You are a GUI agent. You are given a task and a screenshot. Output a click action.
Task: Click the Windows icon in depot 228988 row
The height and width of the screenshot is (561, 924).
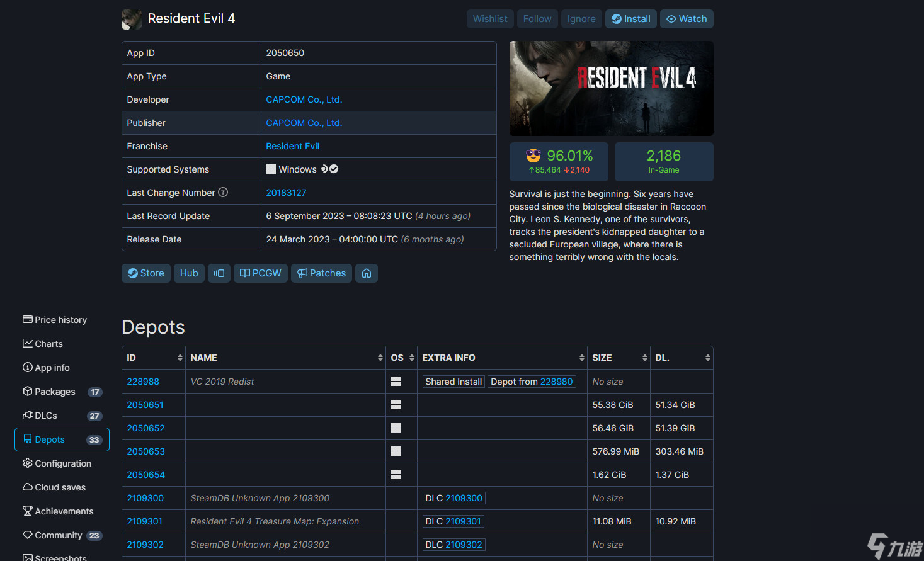(x=396, y=381)
